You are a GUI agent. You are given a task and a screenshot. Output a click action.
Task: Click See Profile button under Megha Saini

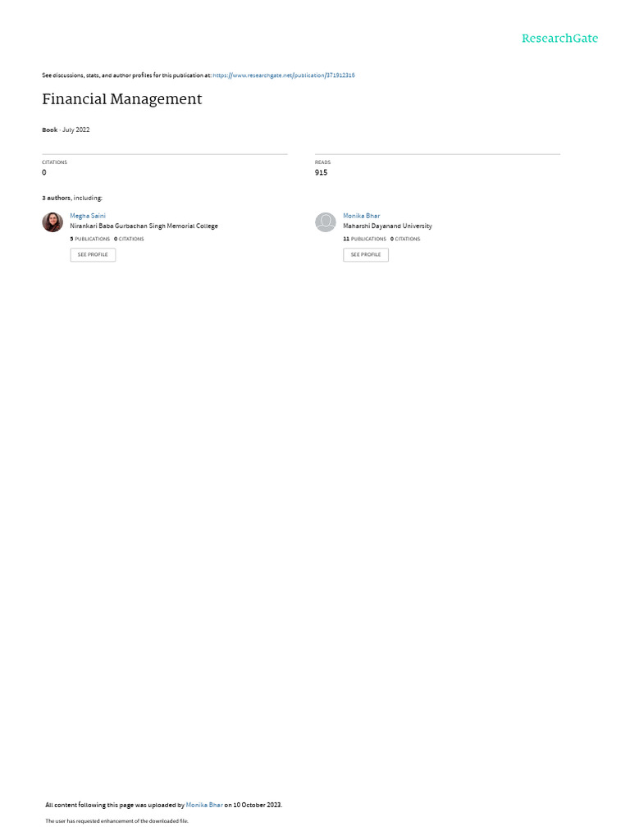coord(93,255)
